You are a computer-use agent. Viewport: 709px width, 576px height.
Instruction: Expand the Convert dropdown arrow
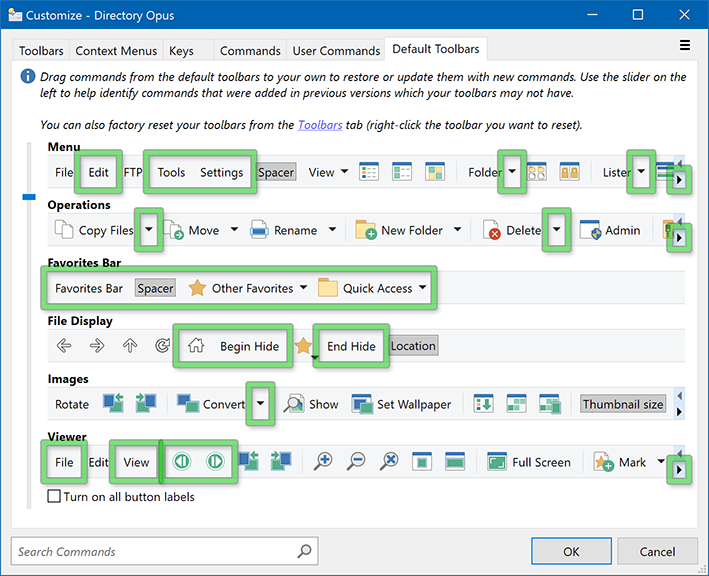[x=260, y=403]
